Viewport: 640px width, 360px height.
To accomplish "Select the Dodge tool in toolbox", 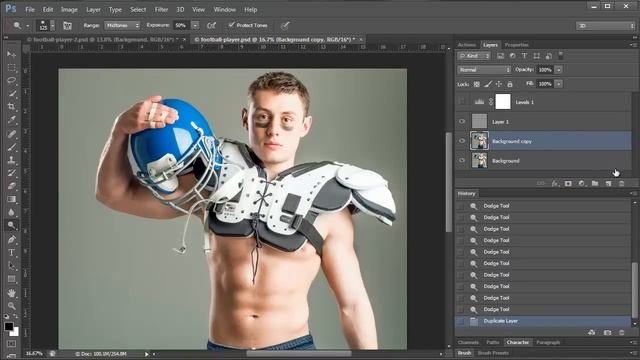I will click(x=11, y=225).
